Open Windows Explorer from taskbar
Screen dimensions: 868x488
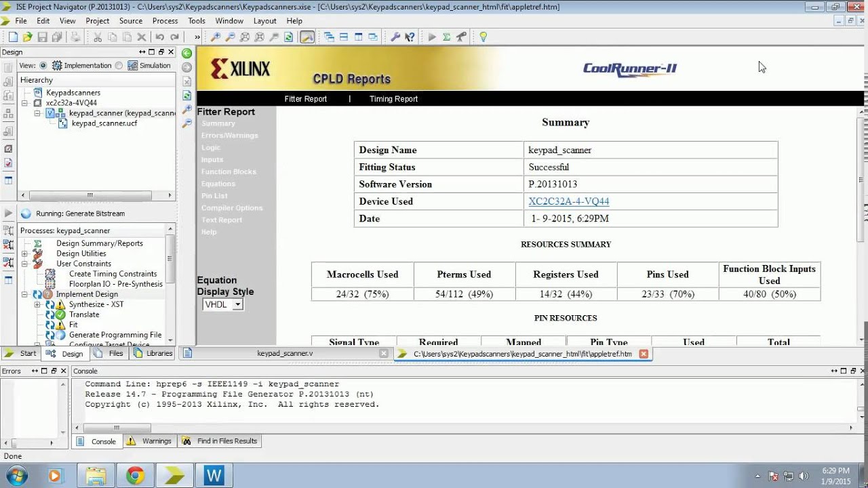96,476
